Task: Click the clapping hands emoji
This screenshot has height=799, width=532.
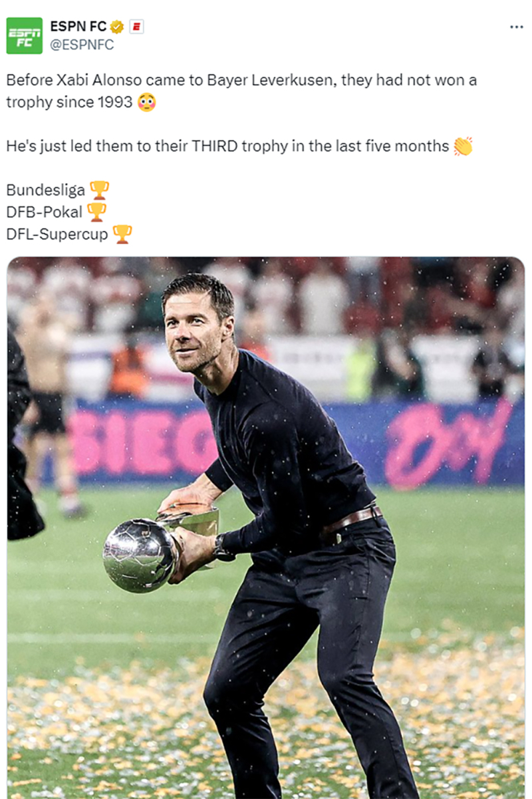Action: click(463, 146)
